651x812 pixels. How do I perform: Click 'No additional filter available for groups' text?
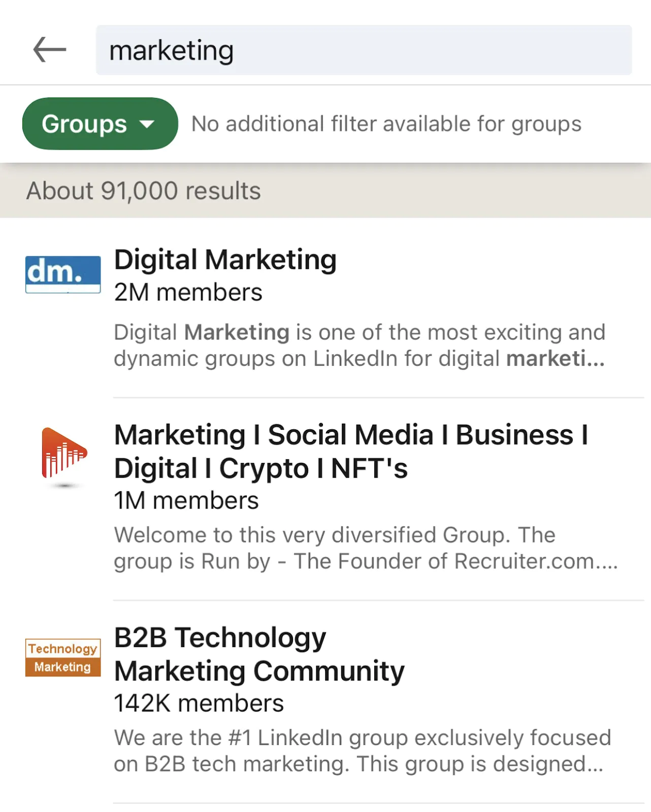[x=386, y=124]
